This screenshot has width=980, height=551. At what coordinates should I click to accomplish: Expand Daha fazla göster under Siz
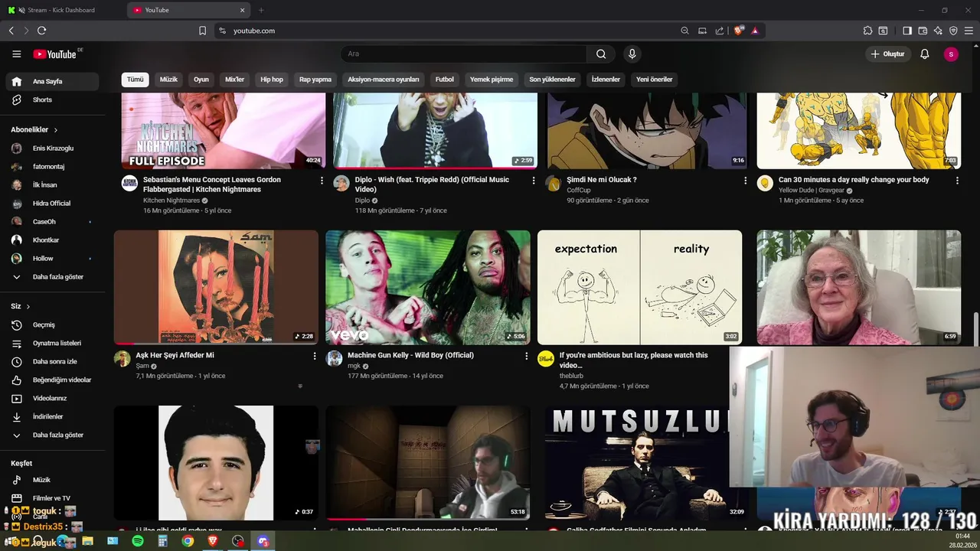pyautogui.click(x=52, y=435)
